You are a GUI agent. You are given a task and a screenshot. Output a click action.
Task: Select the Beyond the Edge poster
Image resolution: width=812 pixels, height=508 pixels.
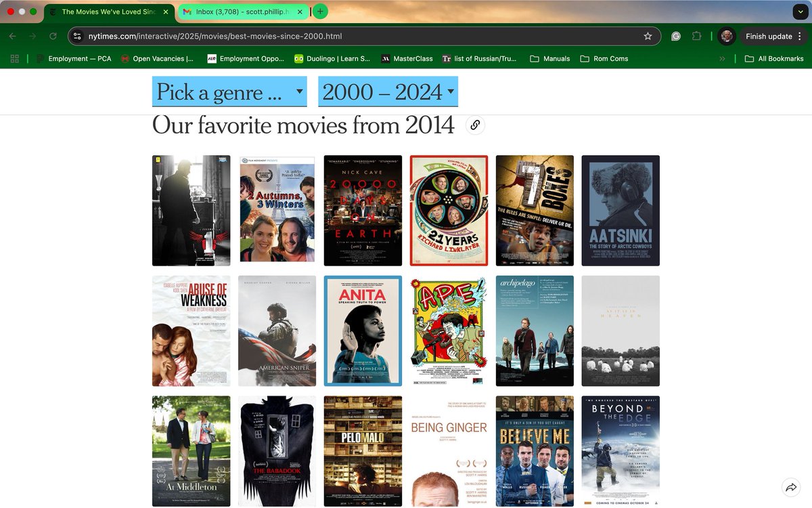(621, 451)
